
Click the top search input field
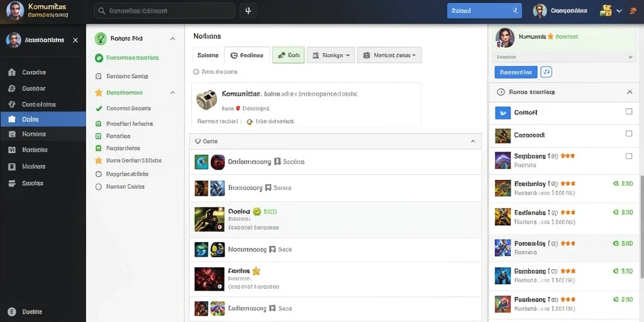(x=164, y=11)
